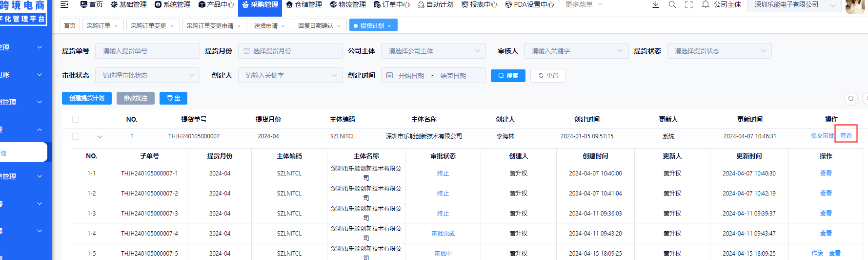Click the 搜索 button
868x260 pixels.
tap(508, 75)
